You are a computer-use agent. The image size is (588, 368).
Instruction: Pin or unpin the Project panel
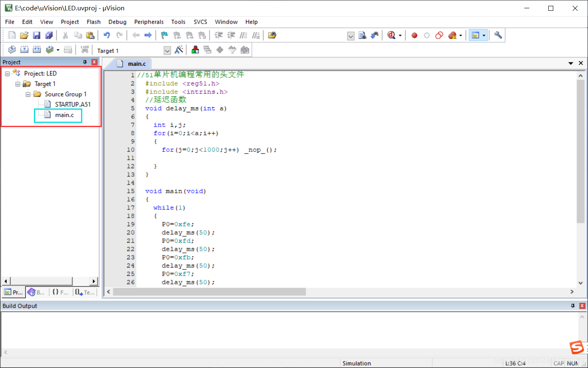tap(85, 62)
